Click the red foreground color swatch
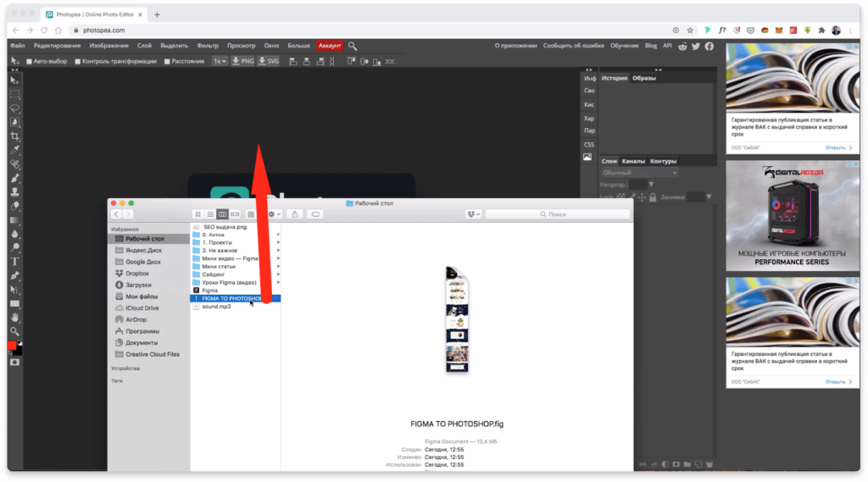 click(x=12, y=346)
